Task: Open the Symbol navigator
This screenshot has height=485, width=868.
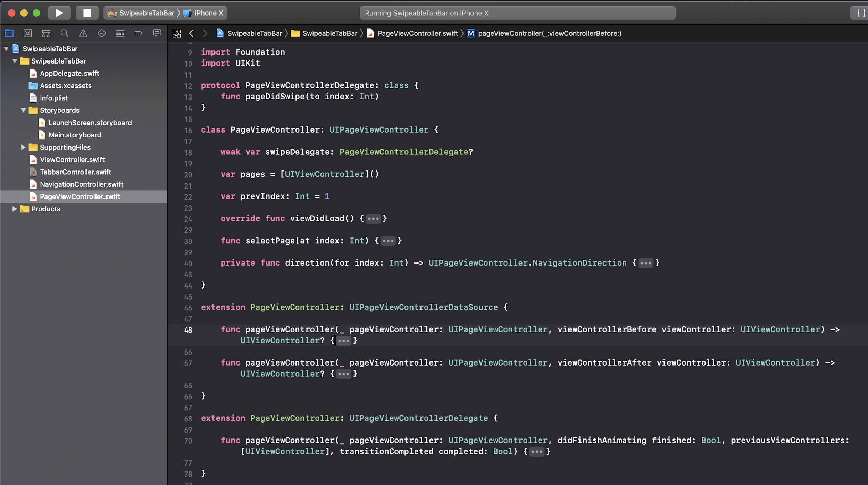Action: pyautogui.click(x=46, y=33)
